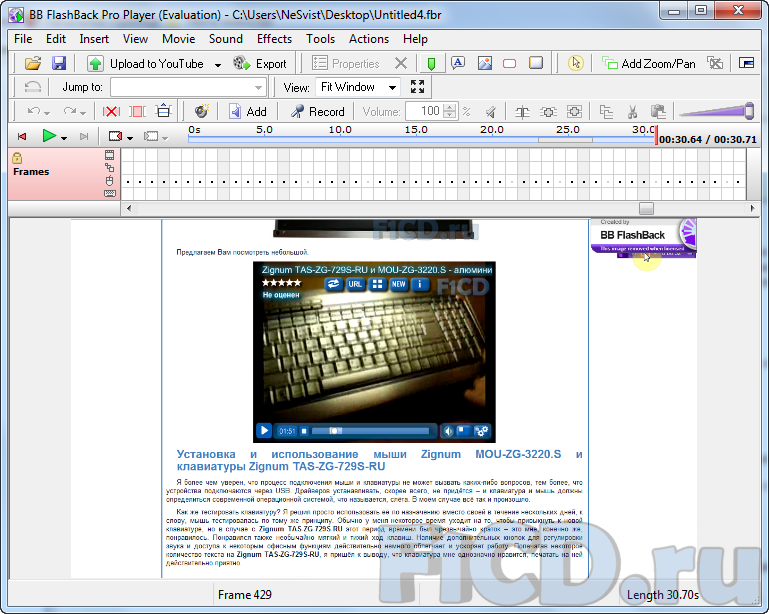Screen dimensions: 769x614
Task: Toggle the objects row icon in Frames track
Action: tap(109, 168)
